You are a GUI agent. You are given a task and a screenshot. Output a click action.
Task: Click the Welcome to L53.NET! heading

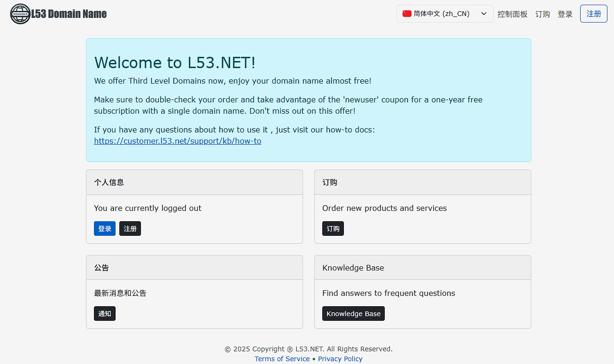(x=175, y=62)
